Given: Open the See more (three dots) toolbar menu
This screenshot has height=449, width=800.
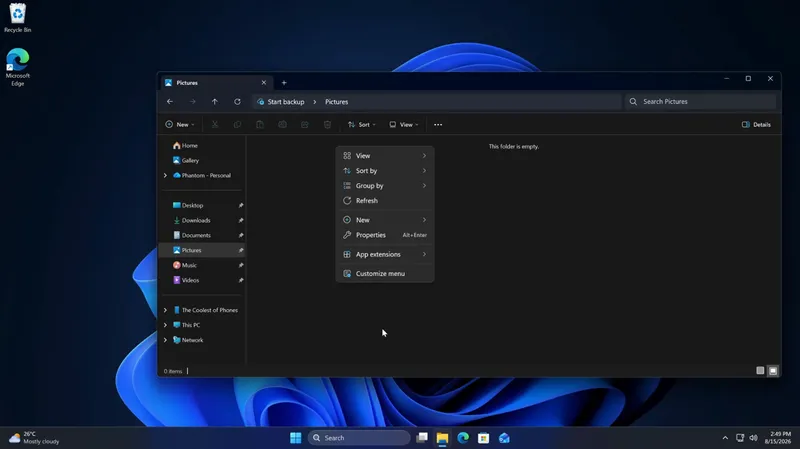Looking at the screenshot, I should (x=438, y=124).
